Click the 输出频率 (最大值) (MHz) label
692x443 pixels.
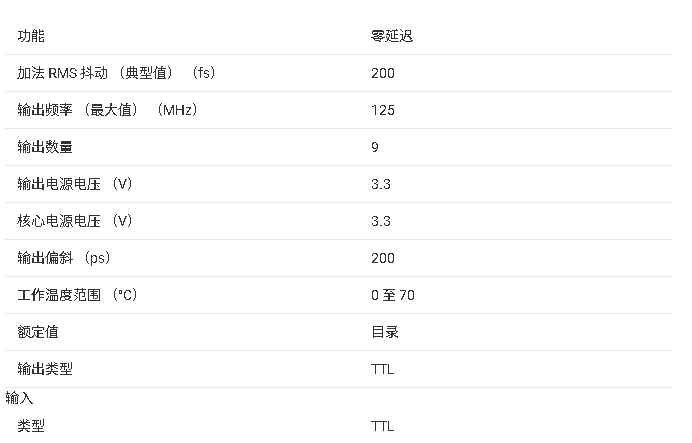tap(107, 110)
